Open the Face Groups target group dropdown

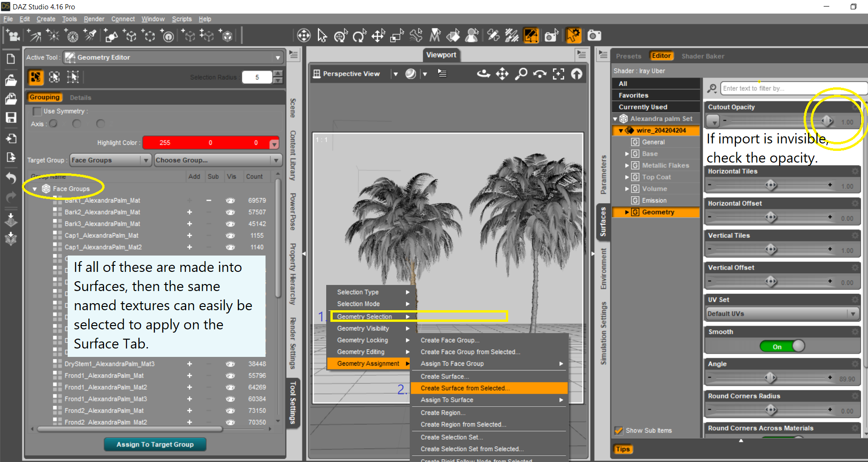pos(111,160)
